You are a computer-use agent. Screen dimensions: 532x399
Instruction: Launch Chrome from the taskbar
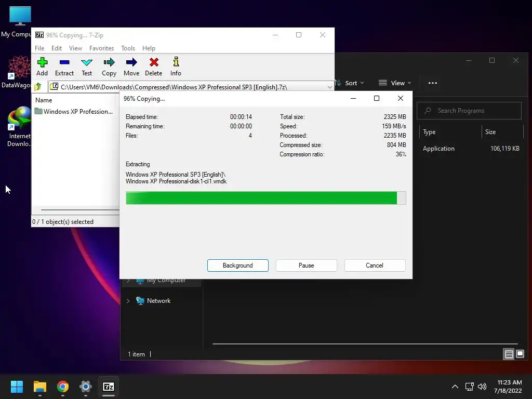63,387
